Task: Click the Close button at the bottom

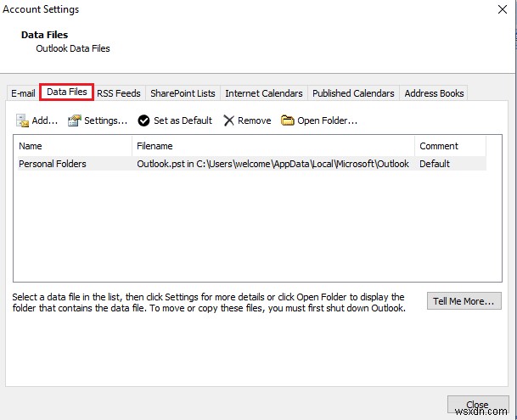Action: click(x=478, y=405)
